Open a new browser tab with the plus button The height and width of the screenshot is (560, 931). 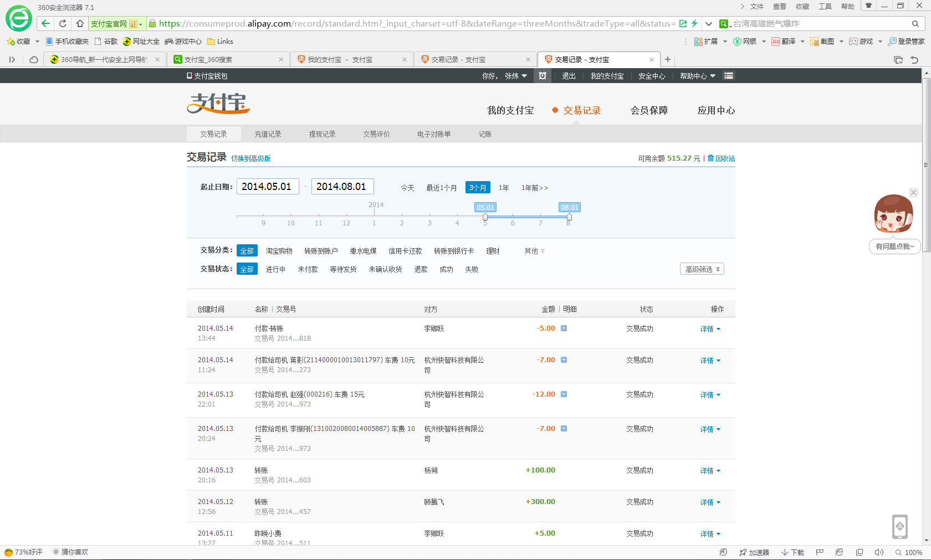(x=668, y=59)
